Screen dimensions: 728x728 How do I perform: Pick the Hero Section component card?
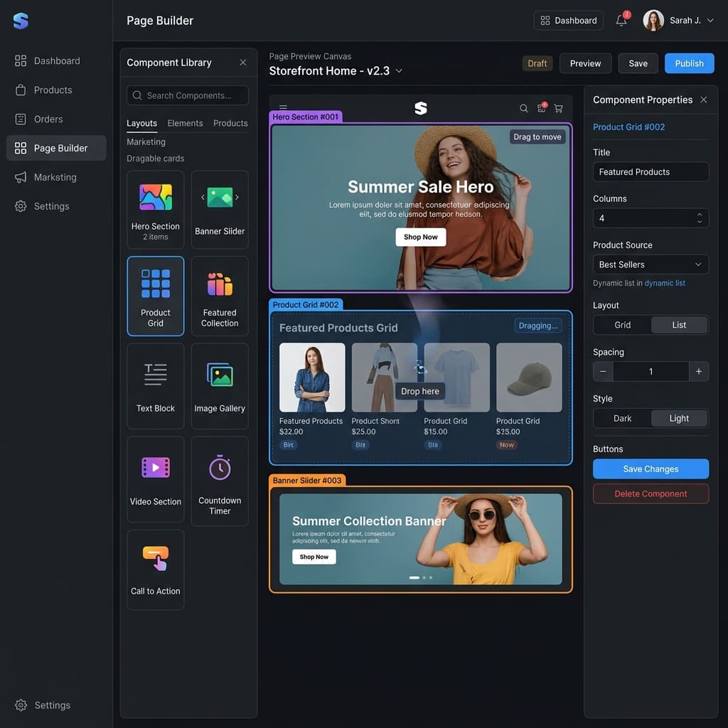156,210
